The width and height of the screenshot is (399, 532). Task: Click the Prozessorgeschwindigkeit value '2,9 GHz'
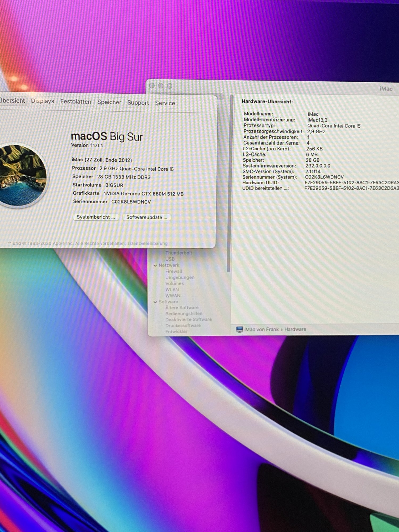click(x=316, y=131)
